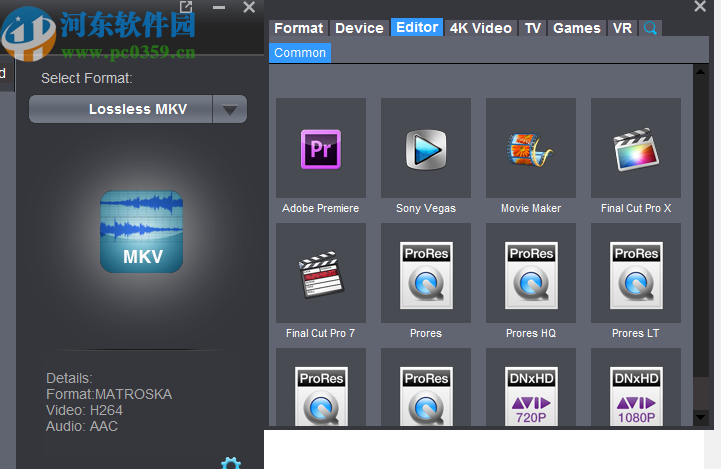
Task: Click the Format:MATROSKA detail text
Action: [x=109, y=394]
